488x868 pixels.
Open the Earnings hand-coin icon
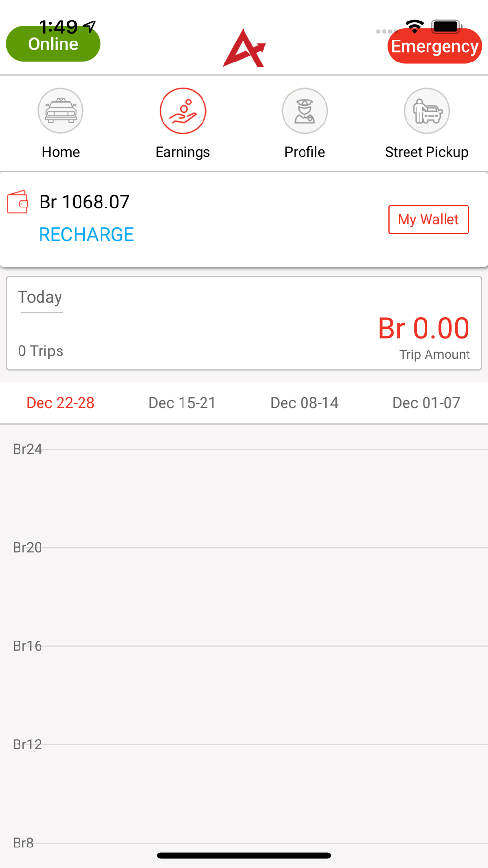pyautogui.click(x=183, y=111)
